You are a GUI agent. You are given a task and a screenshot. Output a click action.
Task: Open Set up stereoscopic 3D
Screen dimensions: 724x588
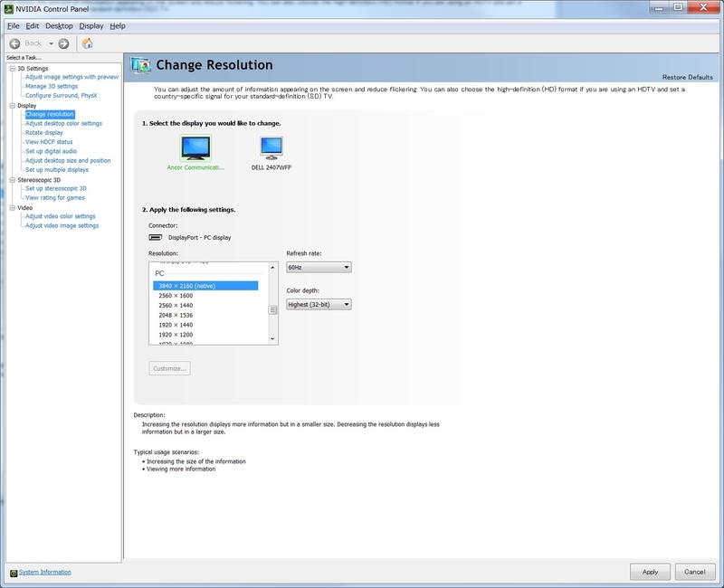[x=56, y=188]
